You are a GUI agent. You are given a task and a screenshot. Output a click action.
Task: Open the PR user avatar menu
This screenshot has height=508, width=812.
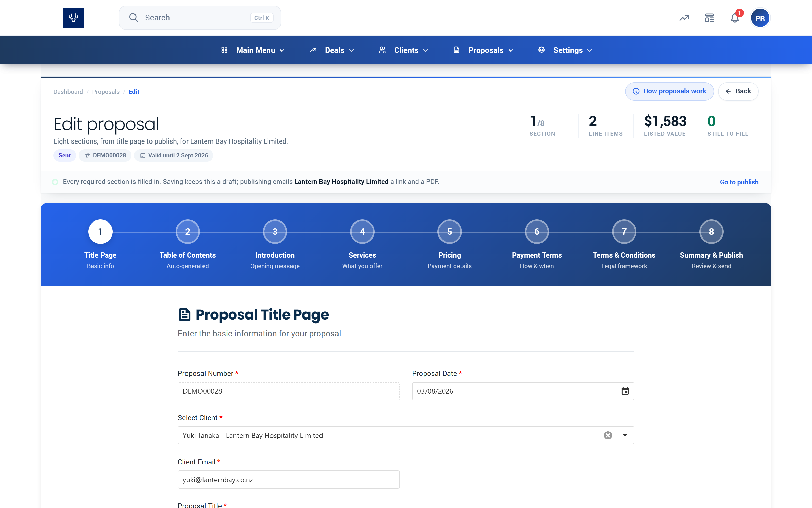[x=760, y=18]
